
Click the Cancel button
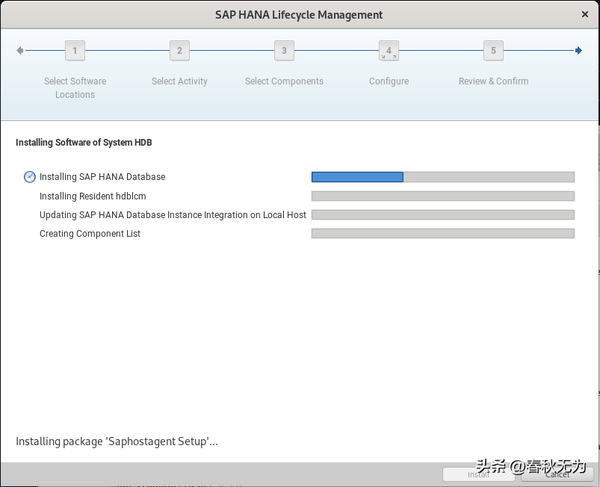(x=557, y=474)
